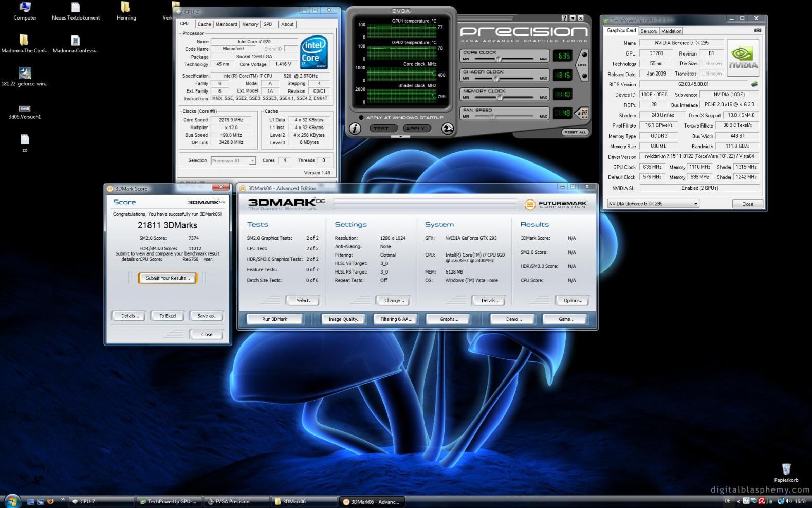812x508 pixels.
Task: Click Submit Your Results button
Action: click(168, 278)
